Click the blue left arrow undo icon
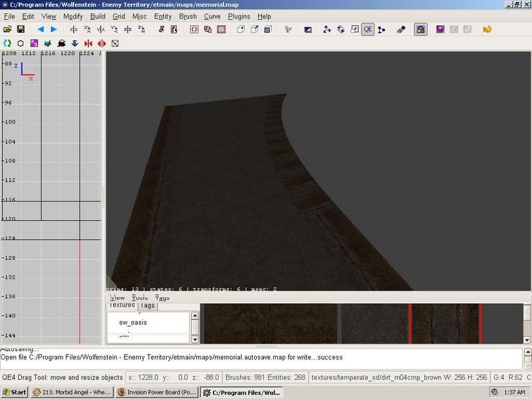This screenshot has height=399, width=532. (x=40, y=29)
